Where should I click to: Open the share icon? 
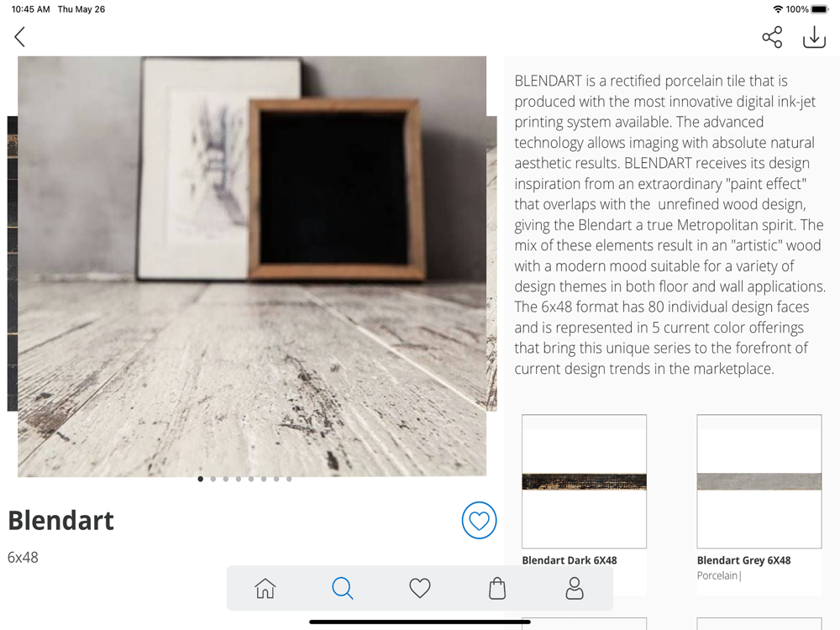pyautogui.click(x=772, y=37)
